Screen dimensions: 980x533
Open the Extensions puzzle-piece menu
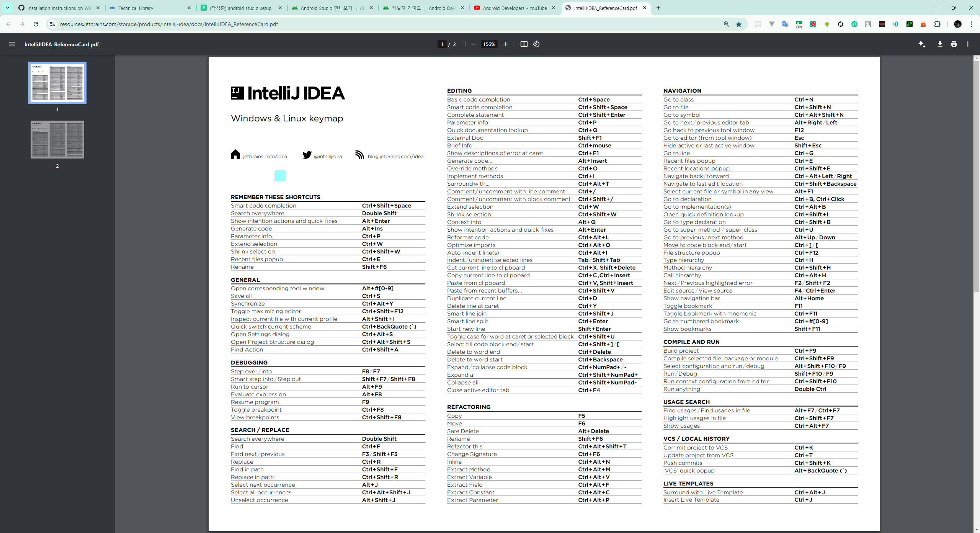click(938, 24)
